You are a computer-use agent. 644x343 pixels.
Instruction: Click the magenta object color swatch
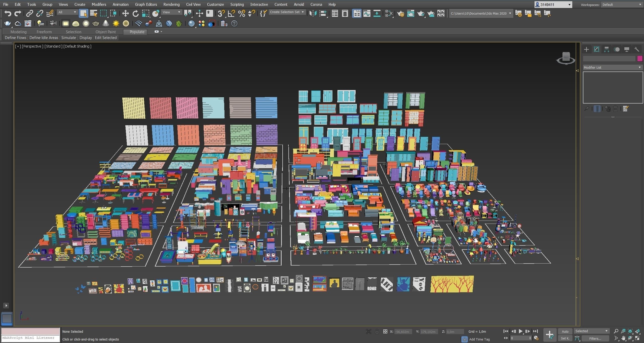(x=640, y=59)
